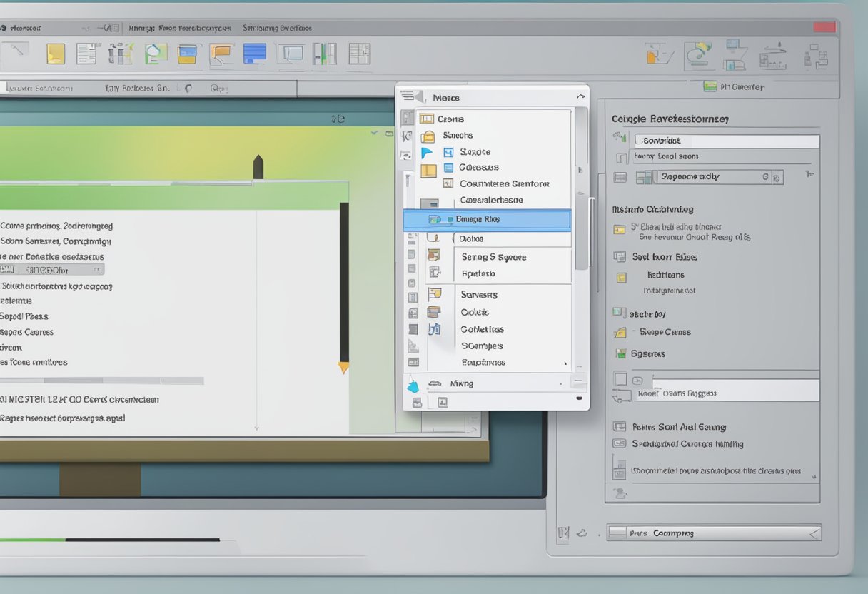This screenshot has height=594, width=868.
Task: Toggle the blue checkbox next to Sxodte
Action: tap(448, 152)
